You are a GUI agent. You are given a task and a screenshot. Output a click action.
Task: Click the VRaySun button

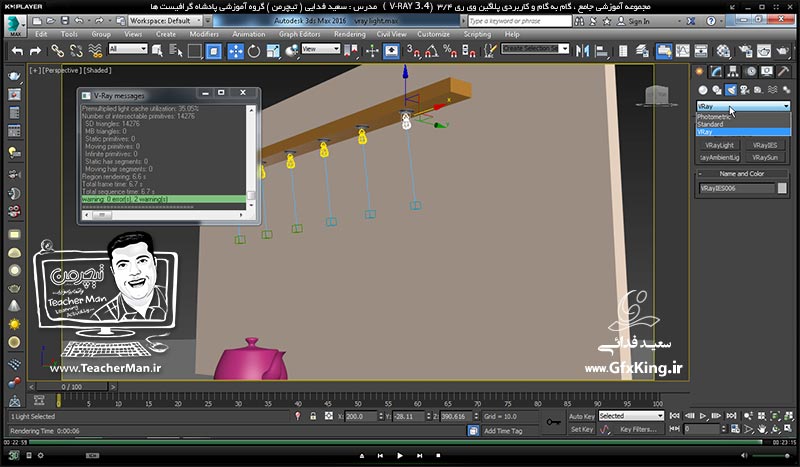765,158
